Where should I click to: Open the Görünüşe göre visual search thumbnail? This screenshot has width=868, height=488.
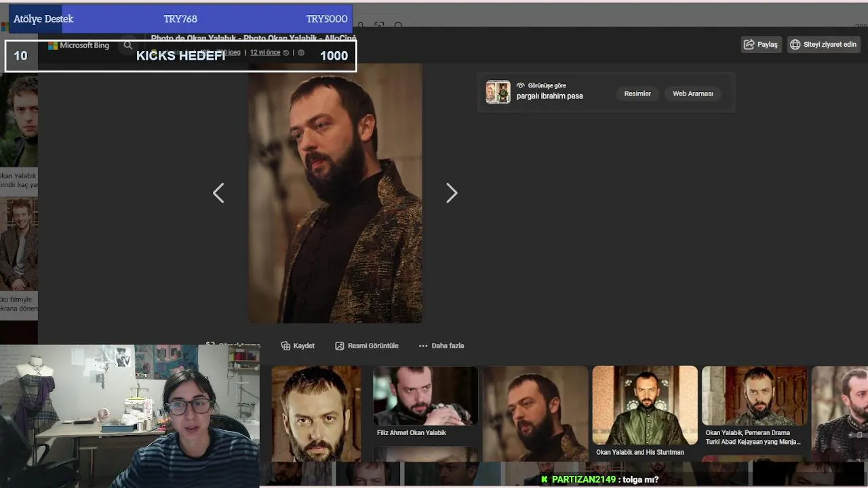click(498, 92)
